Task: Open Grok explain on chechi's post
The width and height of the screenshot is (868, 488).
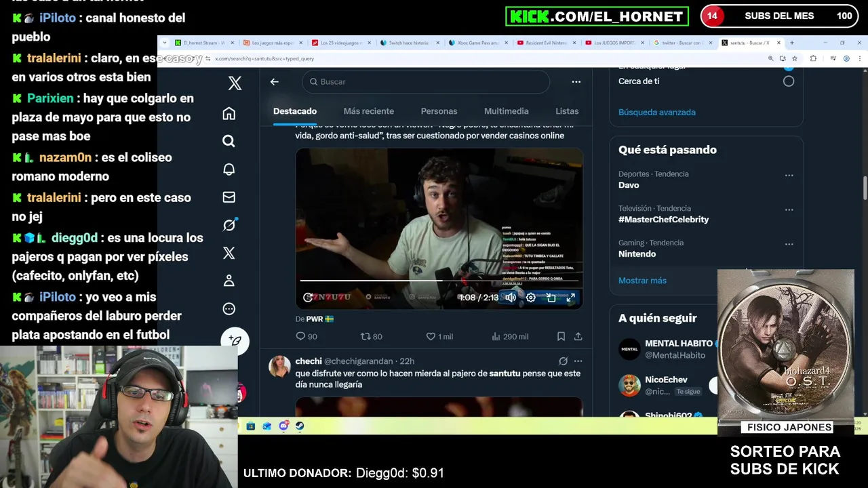Action: [563, 361]
